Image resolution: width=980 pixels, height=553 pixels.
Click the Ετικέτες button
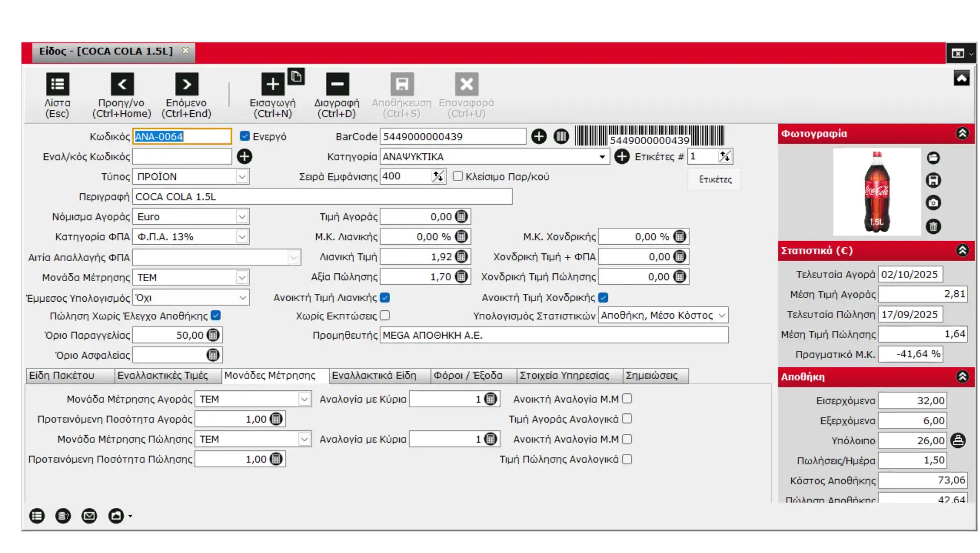tap(715, 180)
